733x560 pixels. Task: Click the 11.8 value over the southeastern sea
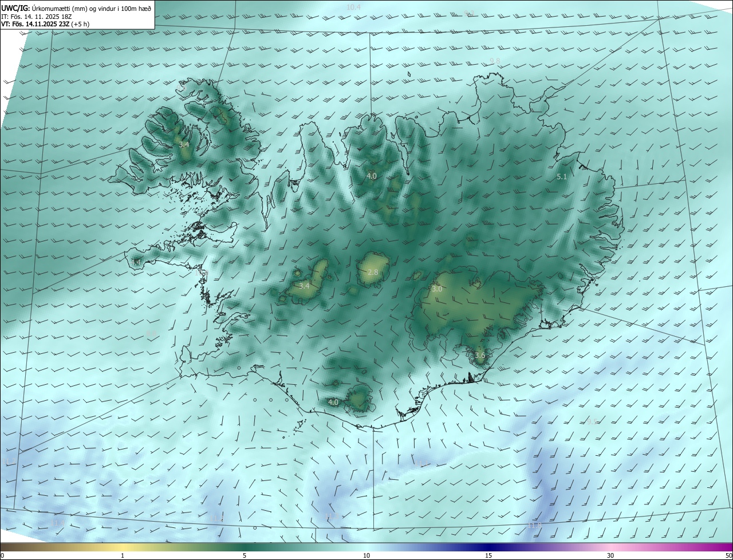click(534, 525)
